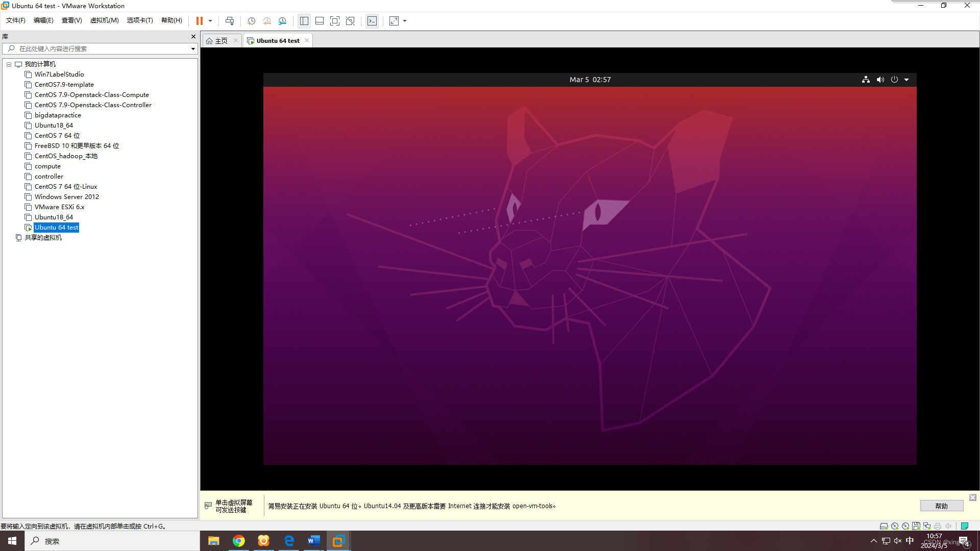Click the network adapter status bar icon
Screen dimensions: 980x551
(x=927, y=526)
